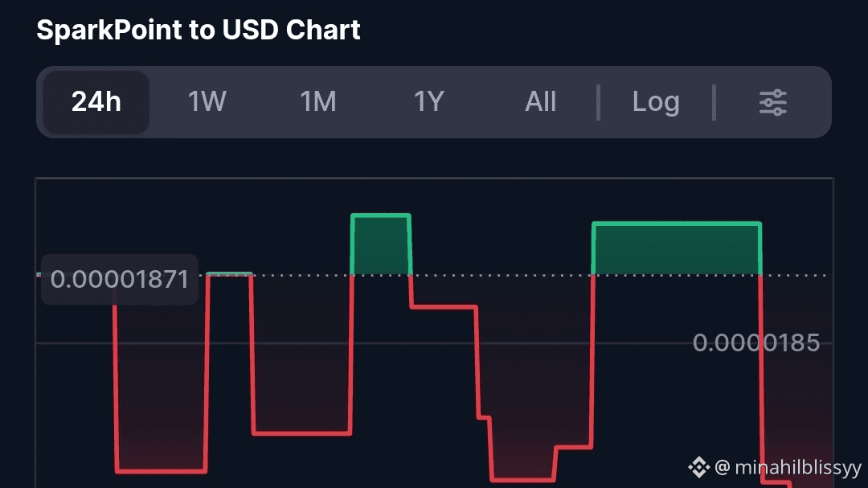The width and height of the screenshot is (868, 488).
Task: Click the 0.00001871 price label
Action: pos(119,280)
